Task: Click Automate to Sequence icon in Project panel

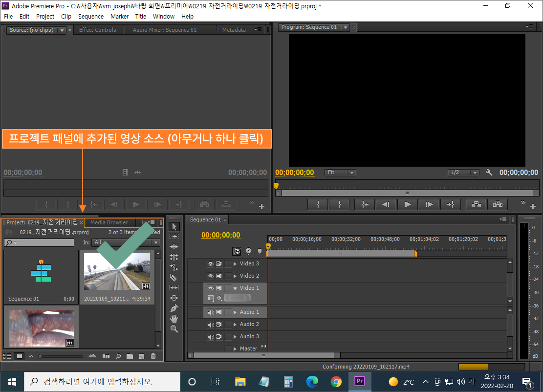Action: pyautogui.click(x=107, y=356)
